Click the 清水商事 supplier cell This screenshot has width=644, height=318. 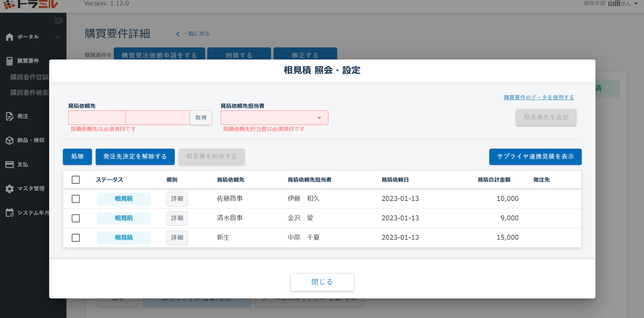pyautogui.click(x=230, y=218)
